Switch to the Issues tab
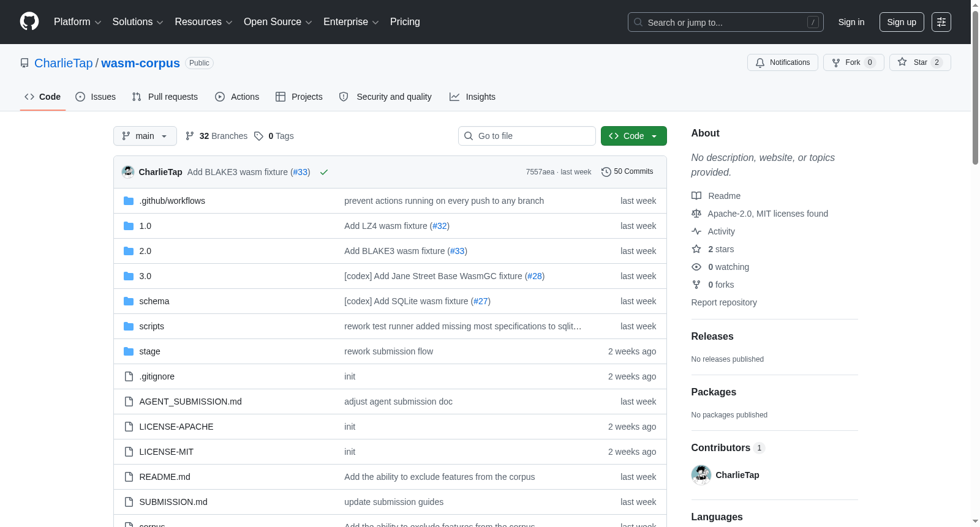The height and width of the screenshot is (527, 980). (x=96, y=97)
